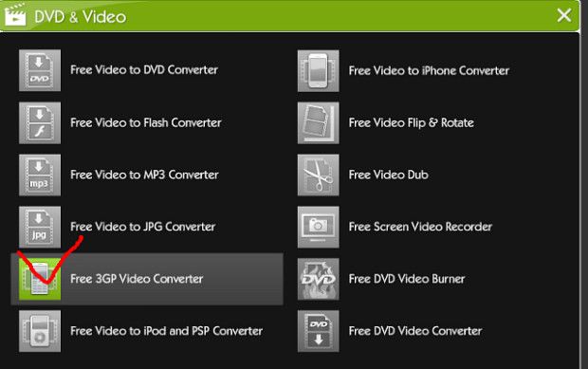
Task: Select Free DVD Video Burner label
Action: [407, 279]
